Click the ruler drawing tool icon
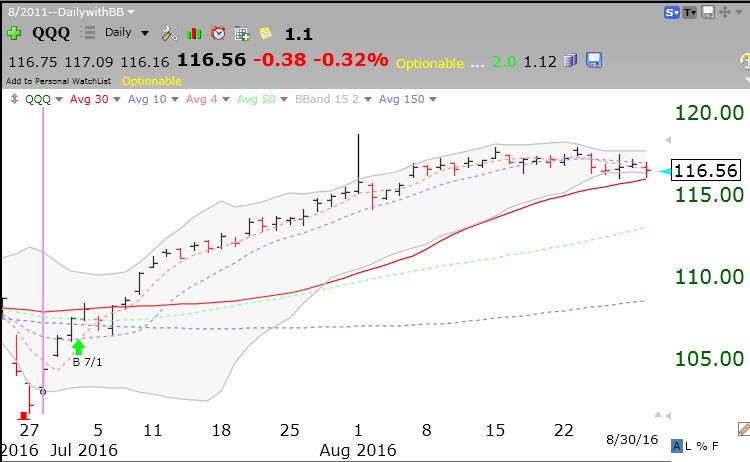The width and height of the screenshot is (750, 462). (744, 429)
